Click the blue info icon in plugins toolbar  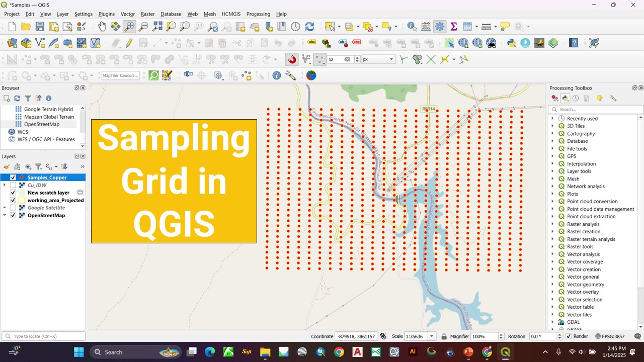[x=277, y=75]
